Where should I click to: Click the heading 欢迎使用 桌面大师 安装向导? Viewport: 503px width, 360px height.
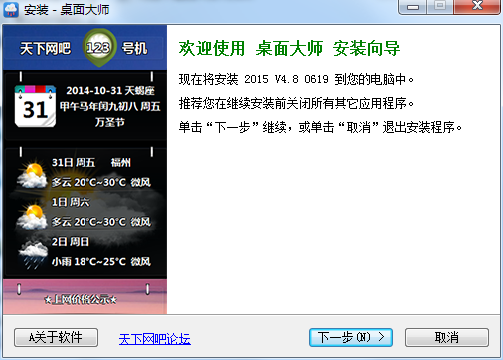click(x=289, y=49)
